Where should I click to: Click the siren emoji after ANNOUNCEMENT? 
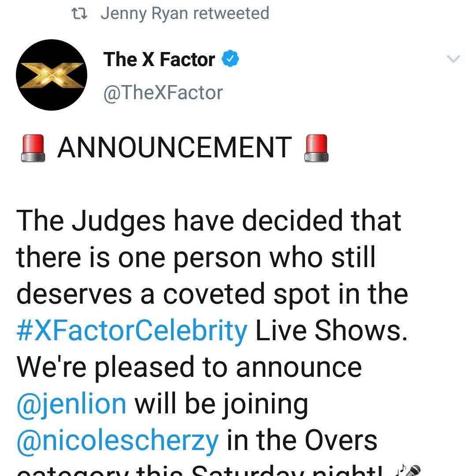[317, 148]
